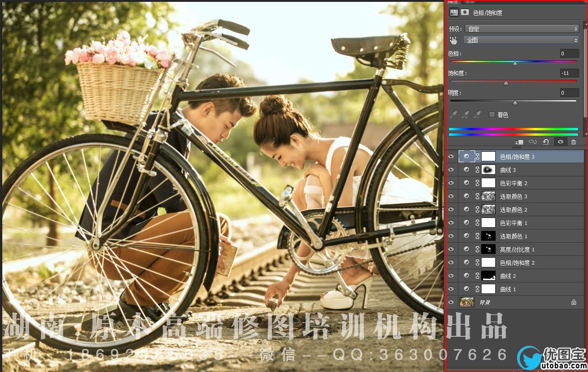Image resolution: width=588 pixels, height=372 pixels.
Task: Click the mask link icon of 曲线 2 layer
Action: [477, 276]
